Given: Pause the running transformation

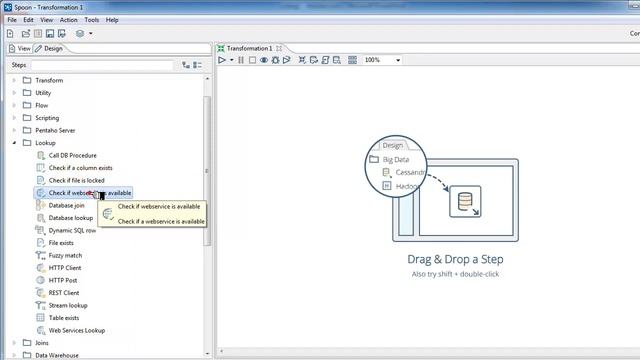Looking at the screenshot, I should (241, 60).
